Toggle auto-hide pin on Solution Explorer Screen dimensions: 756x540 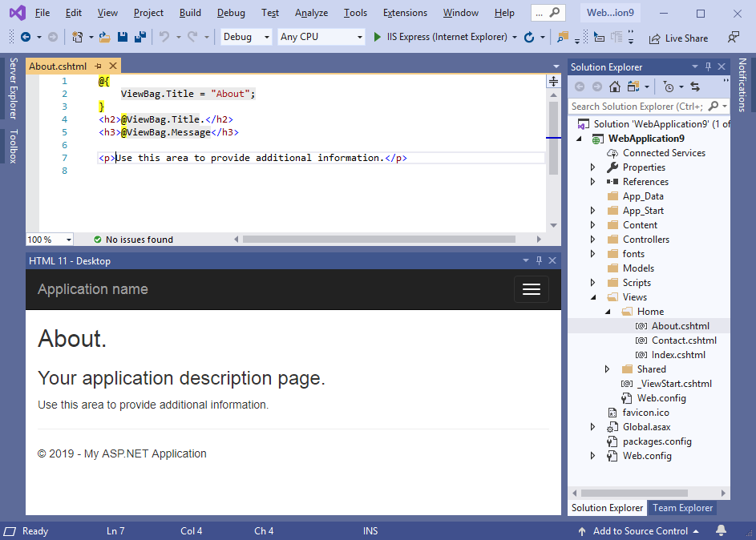(707, 67)
